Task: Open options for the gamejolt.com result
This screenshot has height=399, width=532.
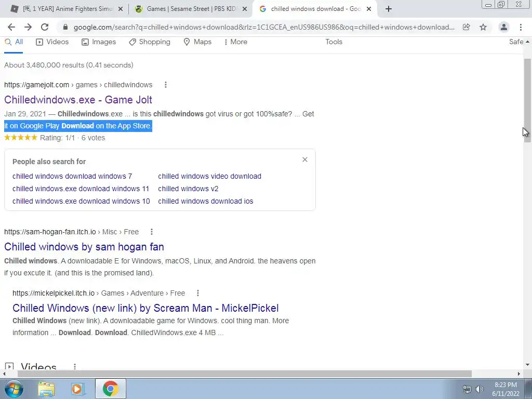Action: coord(166,85)
